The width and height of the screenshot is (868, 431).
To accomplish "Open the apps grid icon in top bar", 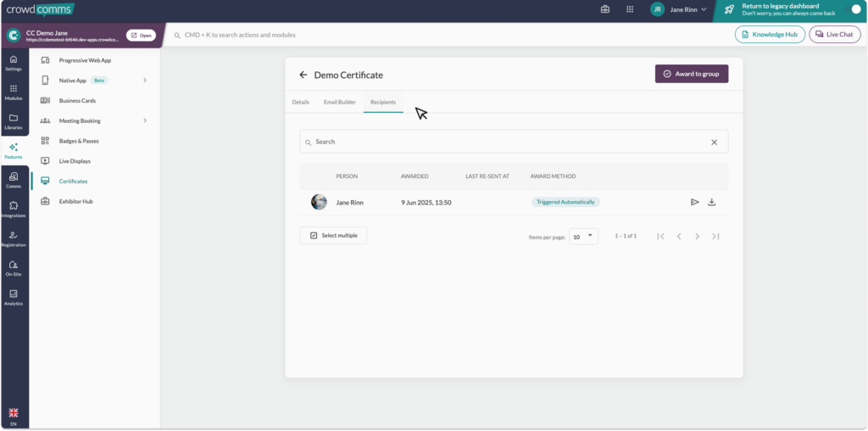I will coord(630,9).
